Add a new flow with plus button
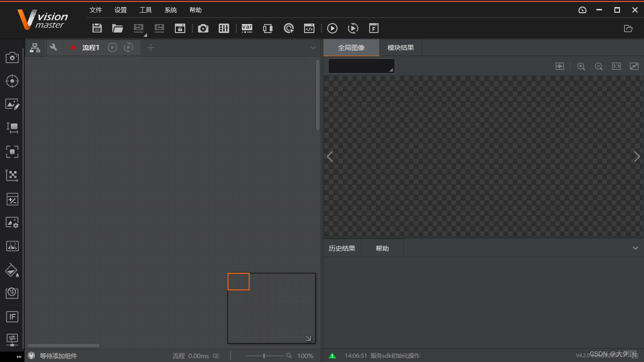Image resolution: width=644 pixels, height=362 pixels. coord(150,47)
